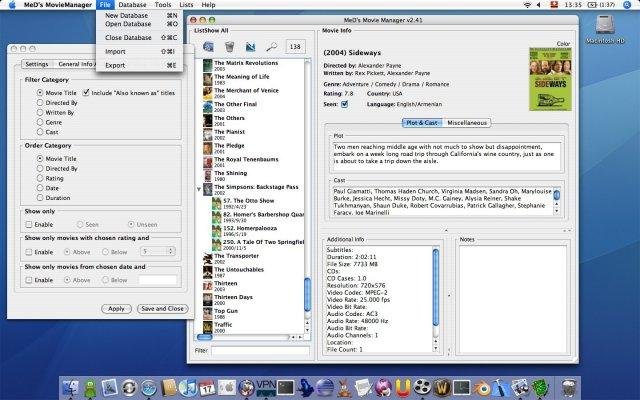Click the trash can remove-movie icon
The width and height of the screenshot is (640, 400).
[229, 47]
